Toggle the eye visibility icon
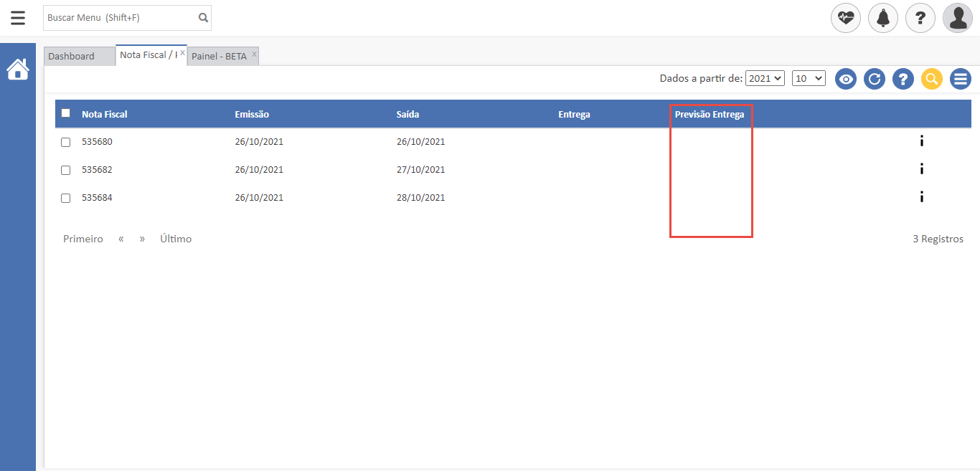The width and height of the screenshot is (980, 471). [x=846, y=79]
